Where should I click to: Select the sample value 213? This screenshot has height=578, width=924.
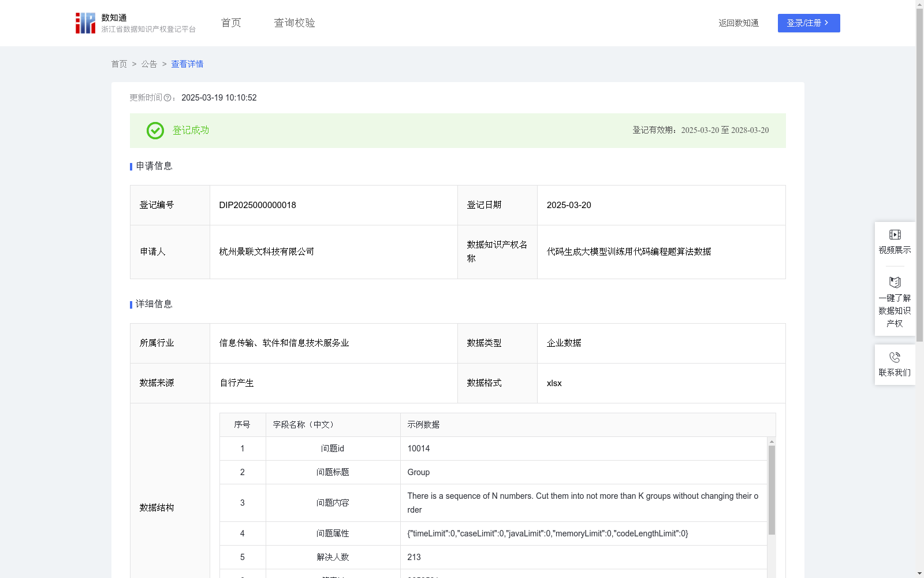pyautogui.click(x=414, y=557)
